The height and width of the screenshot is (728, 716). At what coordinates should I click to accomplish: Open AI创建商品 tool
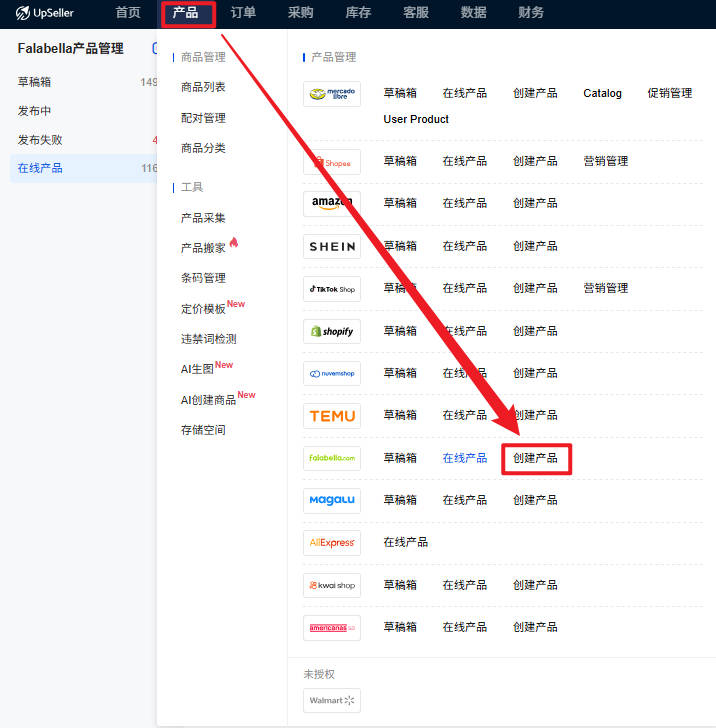point(208,400)
